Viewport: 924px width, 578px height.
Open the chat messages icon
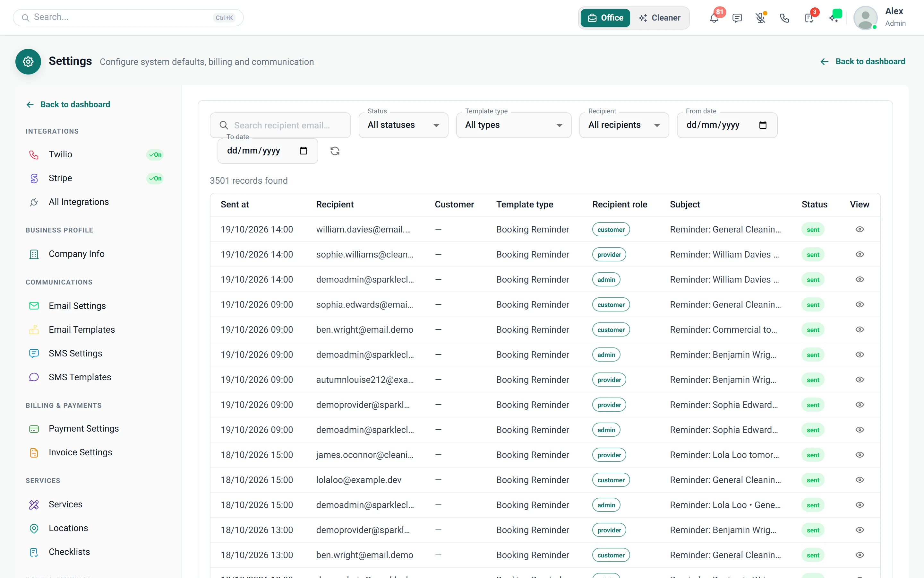(x=737, y=18)
